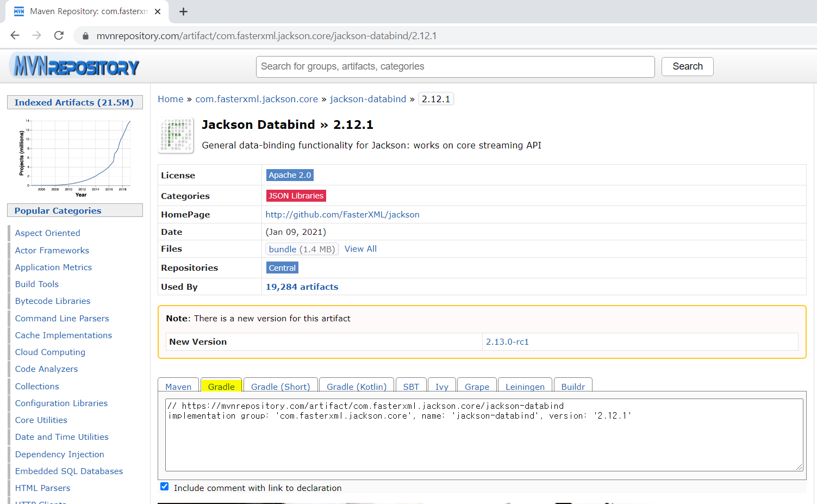Viewport: 817px width, 504px height.
Task: Open Date and Time Utilities category
Action: [x=62, y=437]
